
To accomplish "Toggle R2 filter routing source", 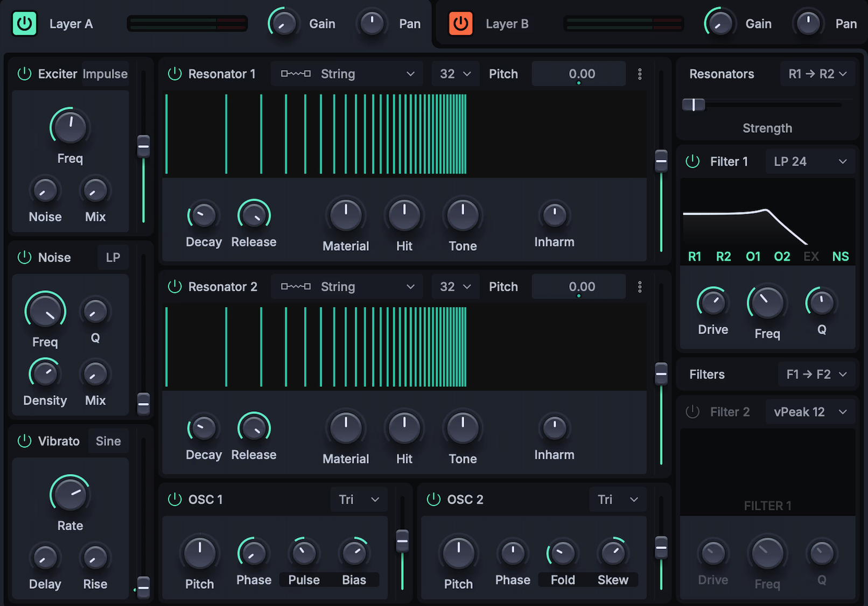I will click(x=723, y=256).
